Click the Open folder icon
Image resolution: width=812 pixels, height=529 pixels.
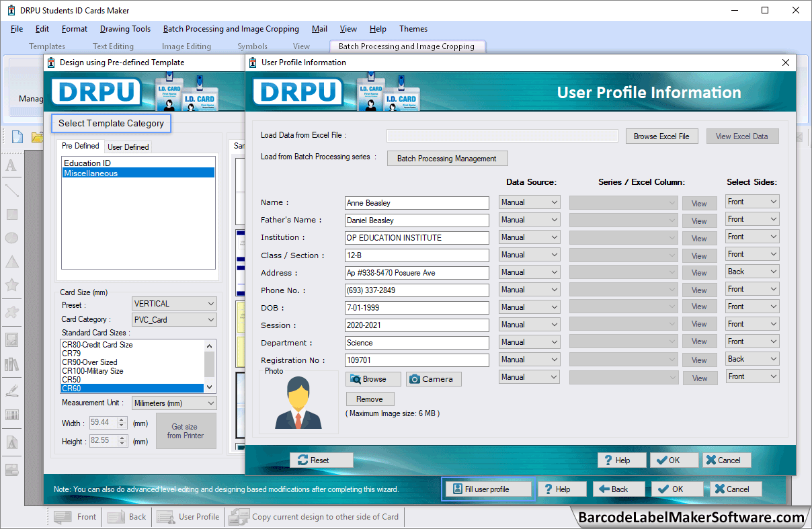[37, 137]
